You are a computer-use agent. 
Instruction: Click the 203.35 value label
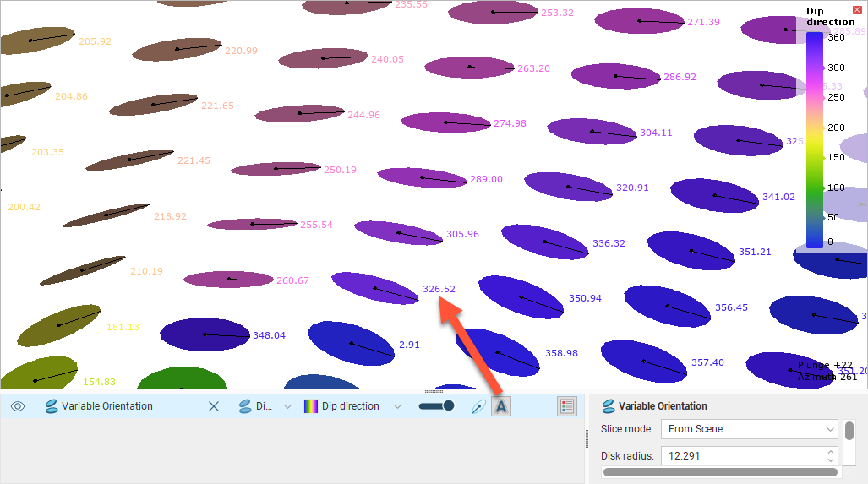(x=47, y=151)
